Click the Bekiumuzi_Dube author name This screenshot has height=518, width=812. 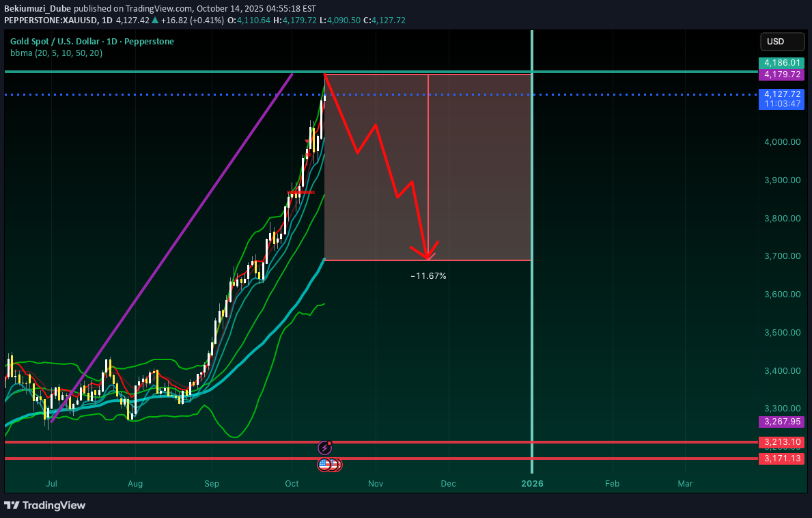tap(36, 9)
